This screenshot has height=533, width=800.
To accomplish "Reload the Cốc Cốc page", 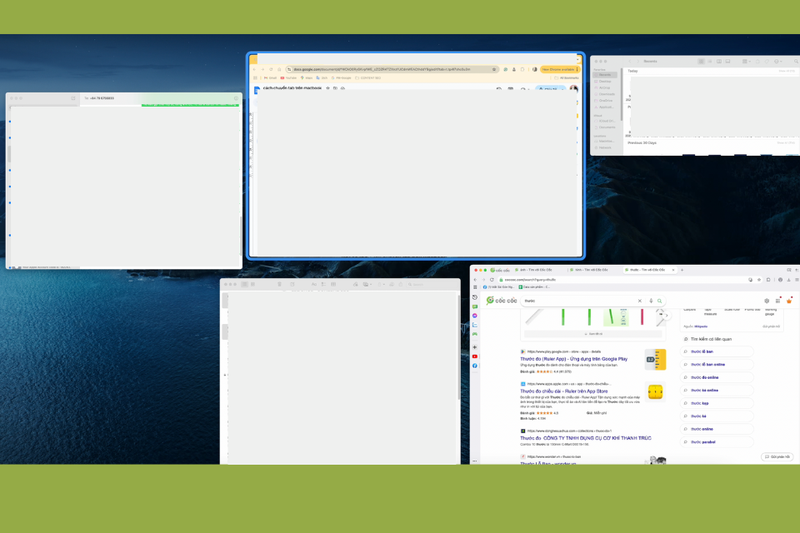I will click(492, 280).
